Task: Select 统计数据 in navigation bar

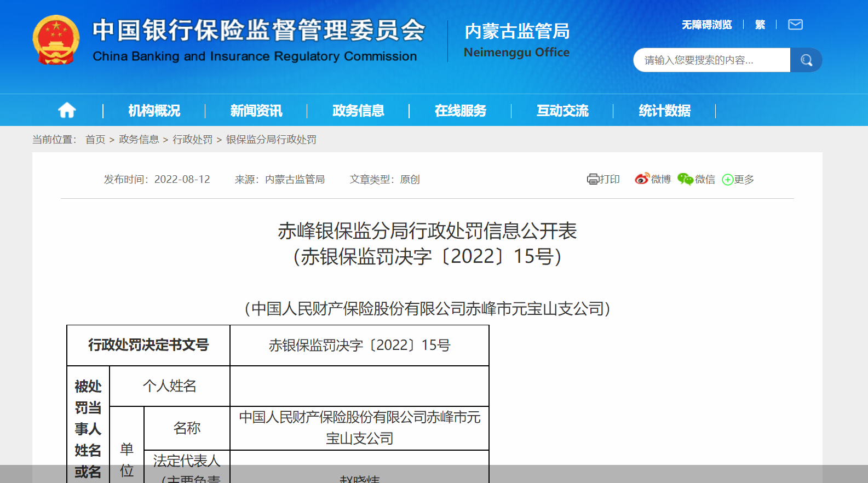Action: (x=664, y=111)
